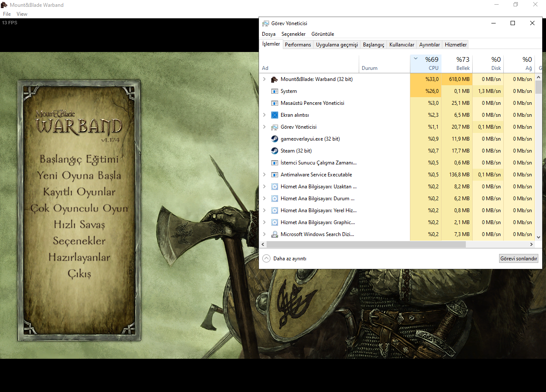Open Hazırlayanlar credits in Warband

tap(79, 257)
